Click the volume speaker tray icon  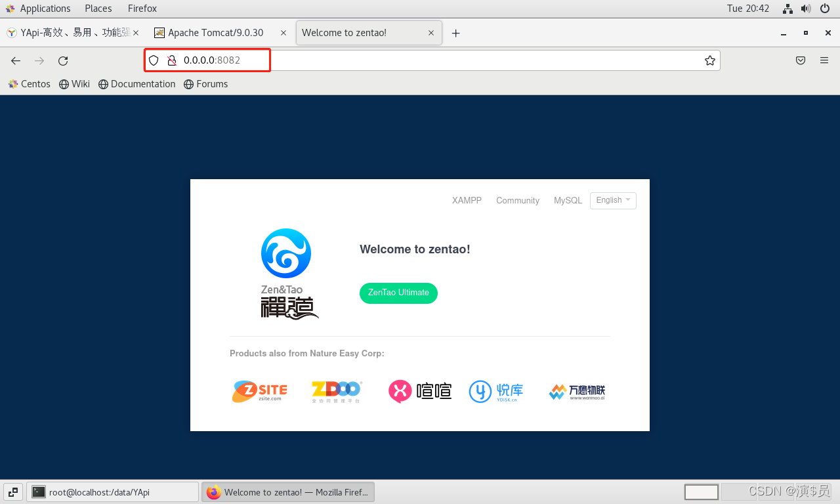coord(807,9)
